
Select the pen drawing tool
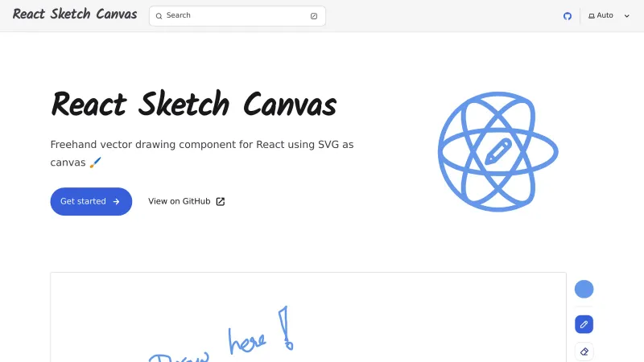(584, 324)
